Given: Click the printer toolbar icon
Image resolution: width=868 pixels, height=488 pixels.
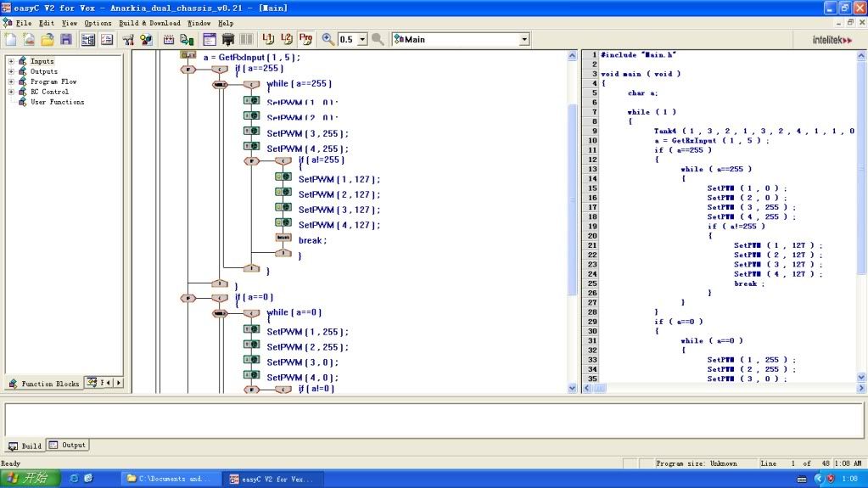Looking at the screenshot, I should 227,39.
